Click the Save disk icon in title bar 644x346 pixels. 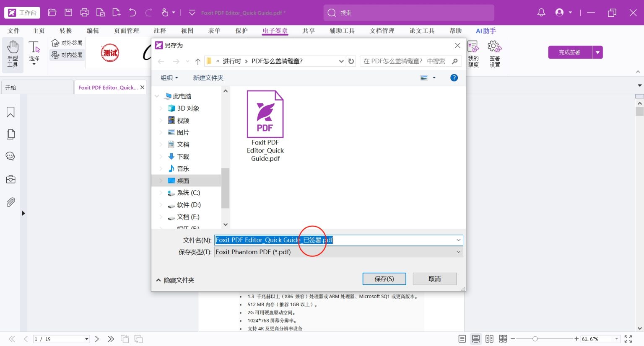pos(68,13)
